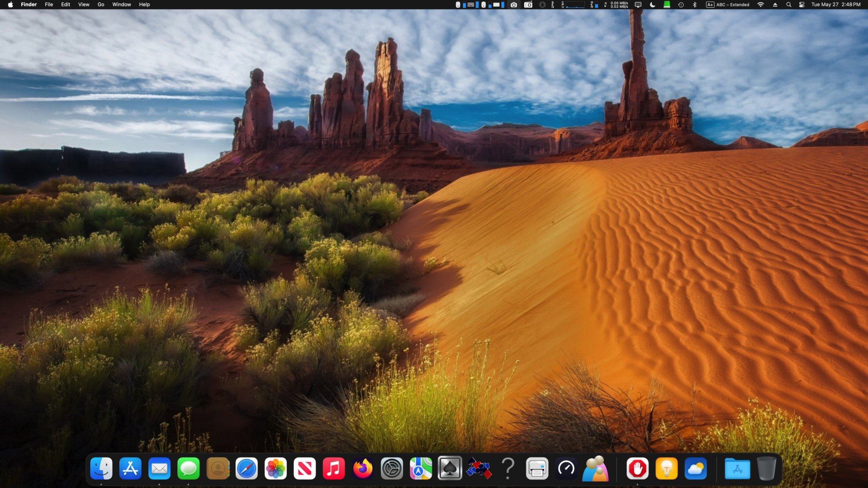Open the News app icon

(305, 468)
